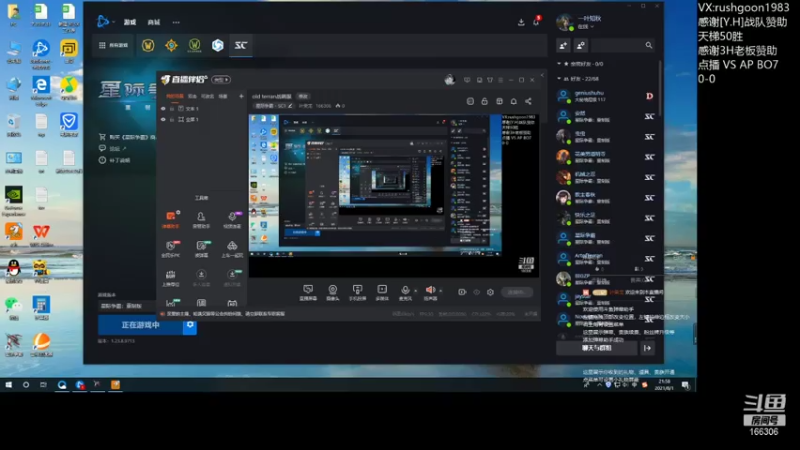The width and height of the screenshot is (800, 450).
Task: Open the play together tool icon
Action: pyautogui.click(x=232, y=248)
